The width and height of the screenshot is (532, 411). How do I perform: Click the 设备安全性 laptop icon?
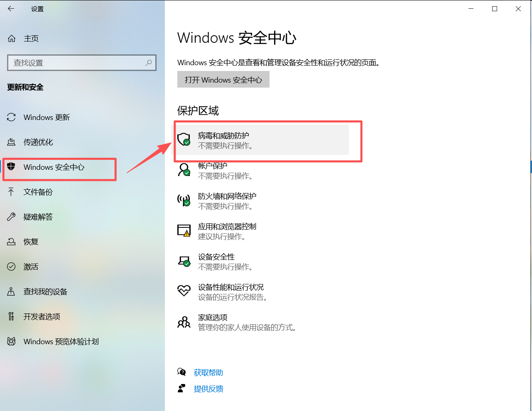coord(184,261)
